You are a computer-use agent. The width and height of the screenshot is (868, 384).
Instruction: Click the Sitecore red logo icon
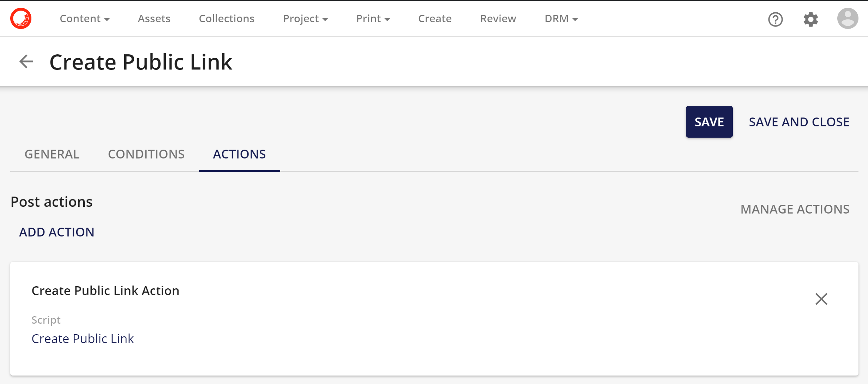coord(21,18)
